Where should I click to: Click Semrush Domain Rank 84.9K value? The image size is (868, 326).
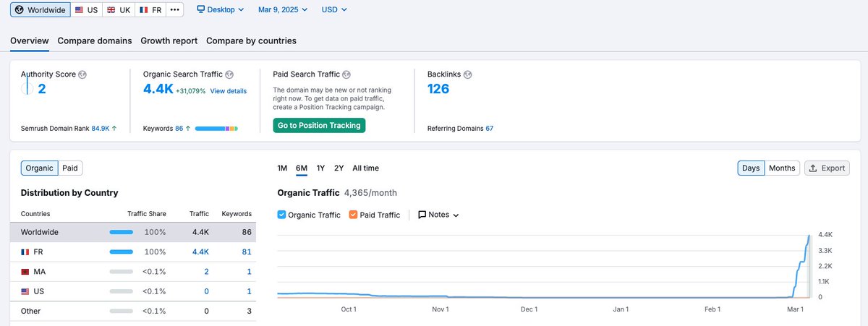coord(101,129)
